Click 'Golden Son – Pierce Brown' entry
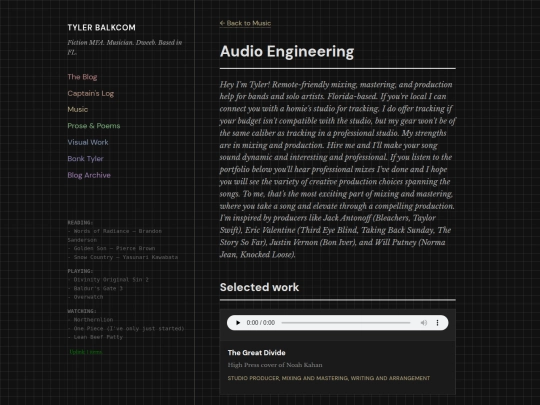This screenshot has height=405, width=540. coord(111,248)
